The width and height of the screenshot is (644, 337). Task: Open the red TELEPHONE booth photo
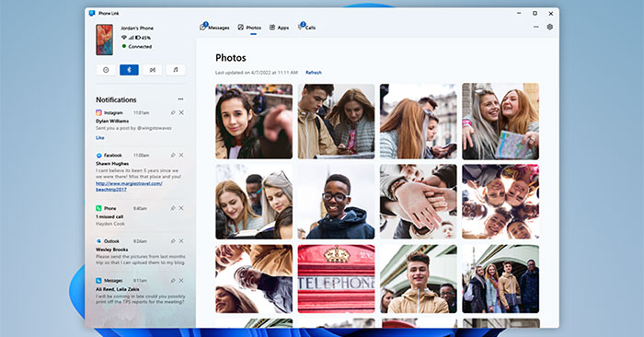[x=336, y=279]
